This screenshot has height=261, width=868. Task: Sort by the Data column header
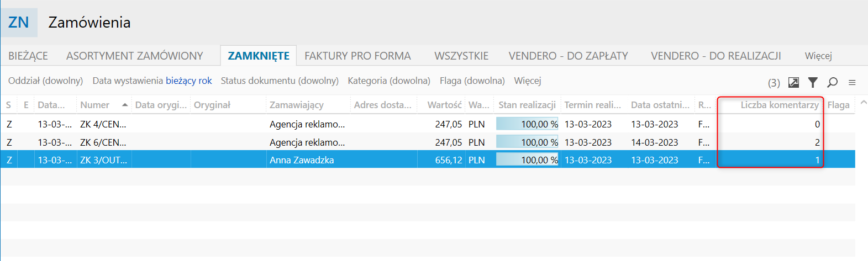pos(55,105)
